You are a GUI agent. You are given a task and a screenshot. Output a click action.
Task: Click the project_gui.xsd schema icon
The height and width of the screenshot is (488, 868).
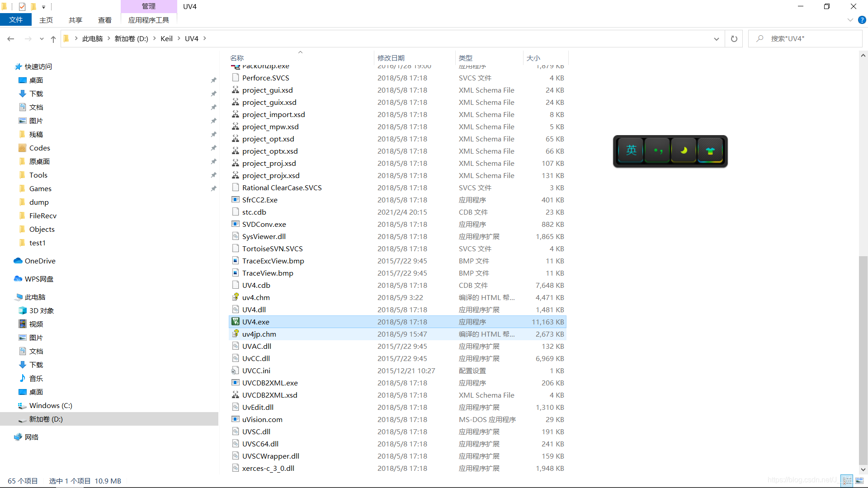coord(235,90)
